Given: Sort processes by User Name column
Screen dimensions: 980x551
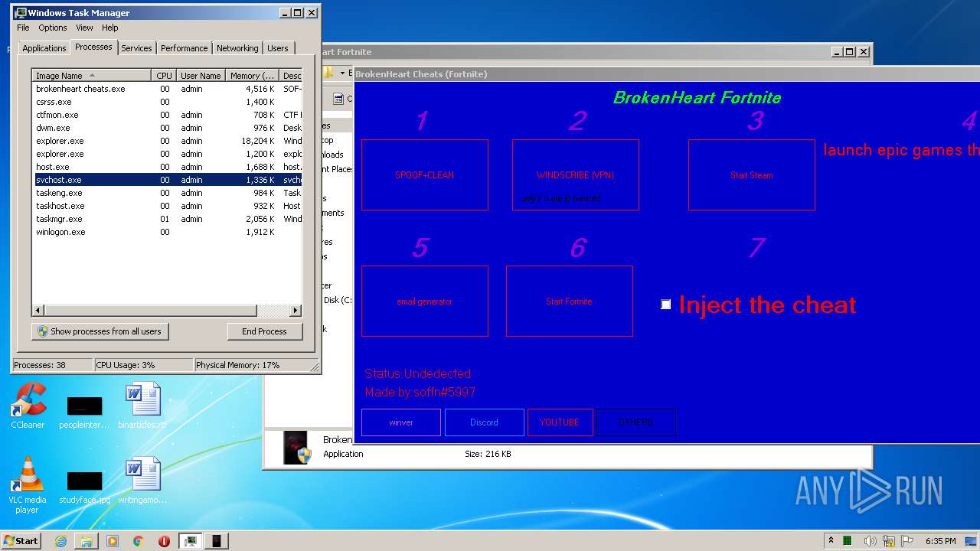Looking at the screenshot, I should (201, 76).
